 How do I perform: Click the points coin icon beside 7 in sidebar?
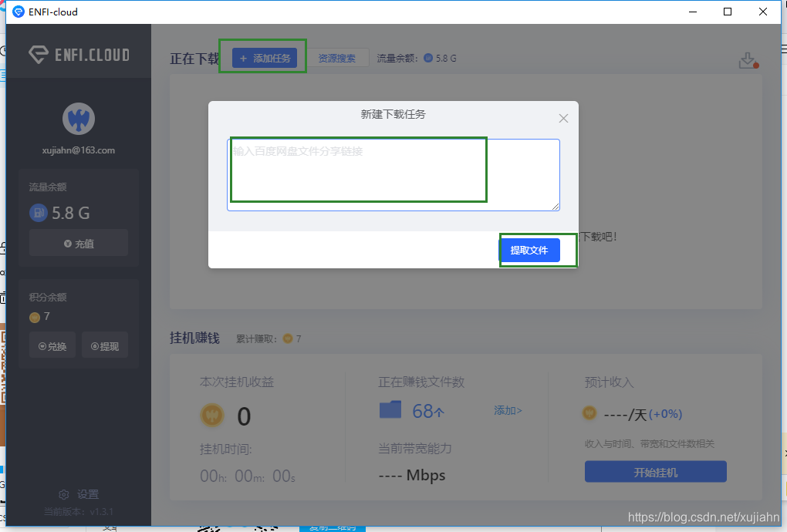(x=35, y=317)
